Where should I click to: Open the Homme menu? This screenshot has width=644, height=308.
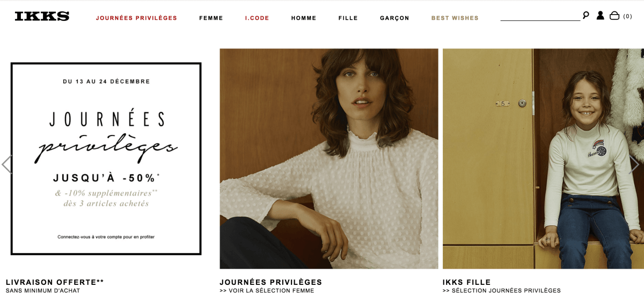(x=304, y=18)
